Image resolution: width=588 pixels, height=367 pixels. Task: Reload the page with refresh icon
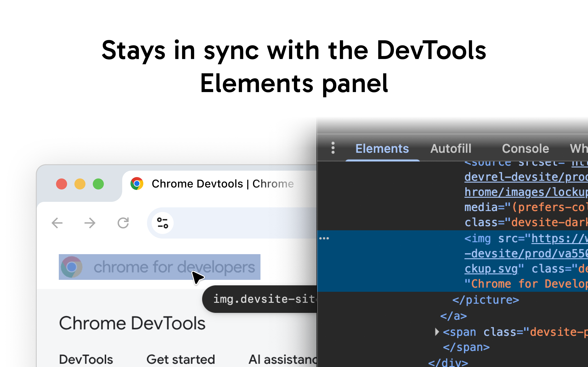(x=123, y=223)
